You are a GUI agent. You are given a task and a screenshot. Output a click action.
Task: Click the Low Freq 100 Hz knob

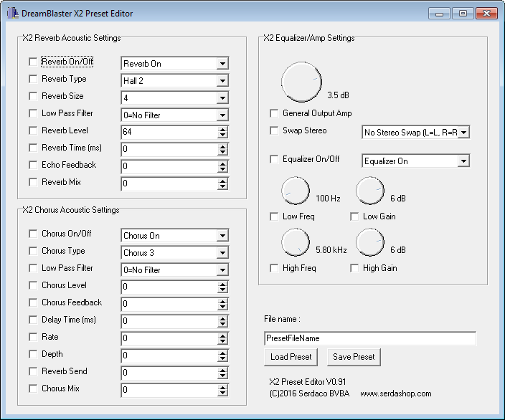point(294,191)
